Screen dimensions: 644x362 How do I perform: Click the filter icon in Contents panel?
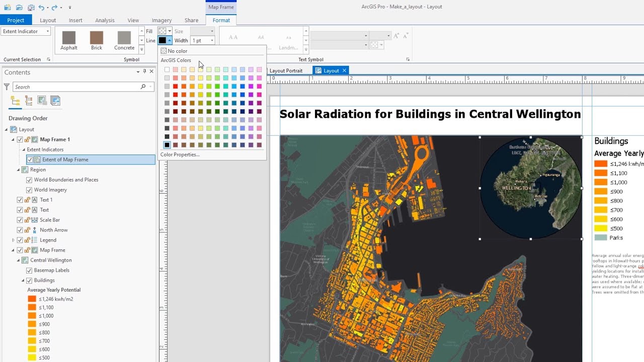coord(6,86)
